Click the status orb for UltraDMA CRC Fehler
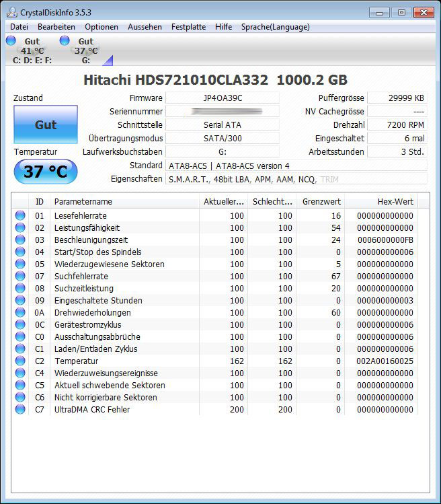This screenshot has height=504, width=441. point(20,409)
